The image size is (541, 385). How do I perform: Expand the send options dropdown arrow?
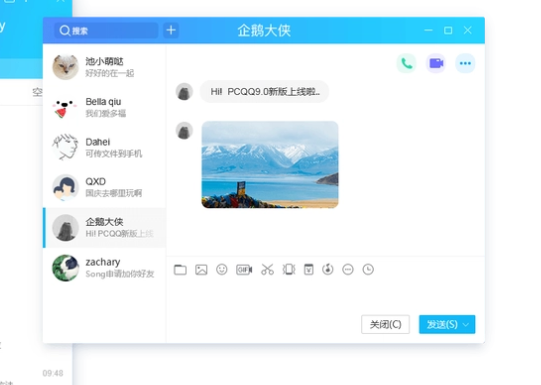tap(466, 325)
